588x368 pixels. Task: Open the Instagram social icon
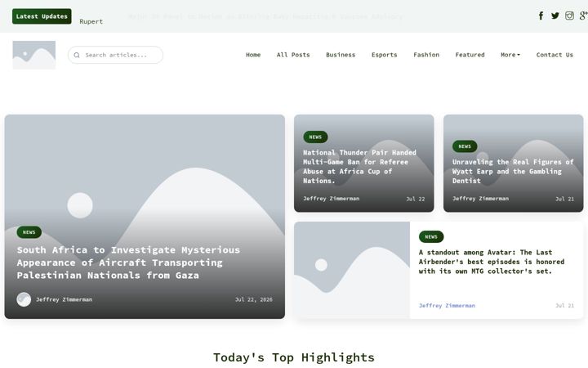tap(569, 16)
